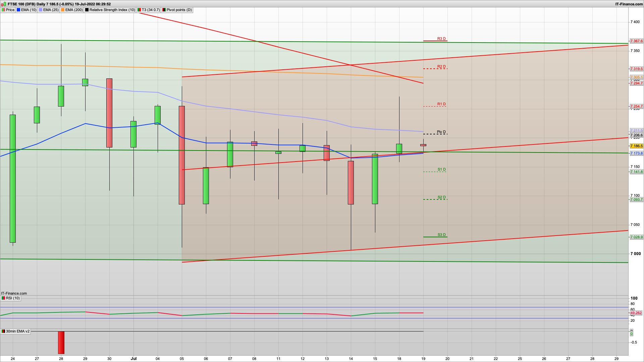Select the T3 (34 0.7) indicator label
The height and width of the screenshot is (362, 644).
click(149, 10)
